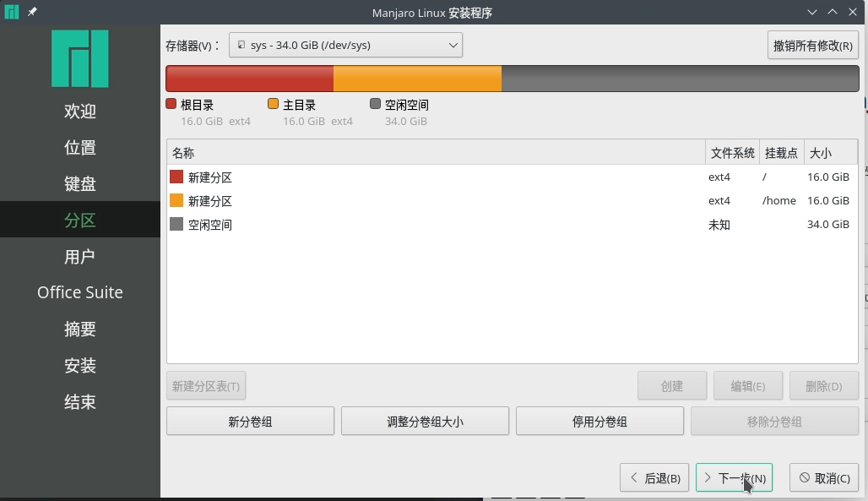Click the 名称 column header
Image resolution: width=868 pixels, height=501 pixels.
[x=436, y=152]
